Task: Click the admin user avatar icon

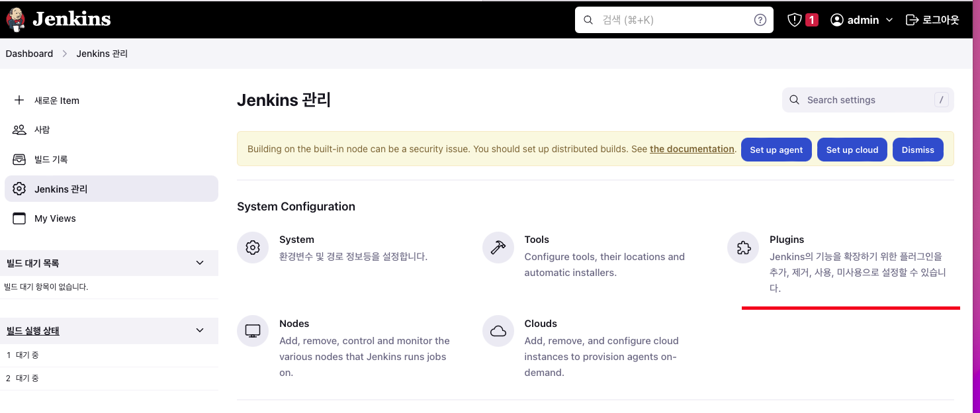Action: tap(837, 20)
